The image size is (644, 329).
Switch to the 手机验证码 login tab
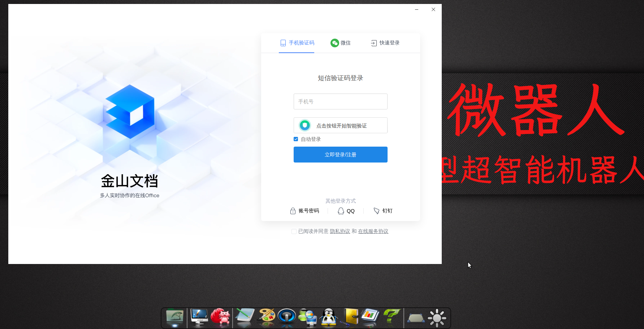point(297,43)
